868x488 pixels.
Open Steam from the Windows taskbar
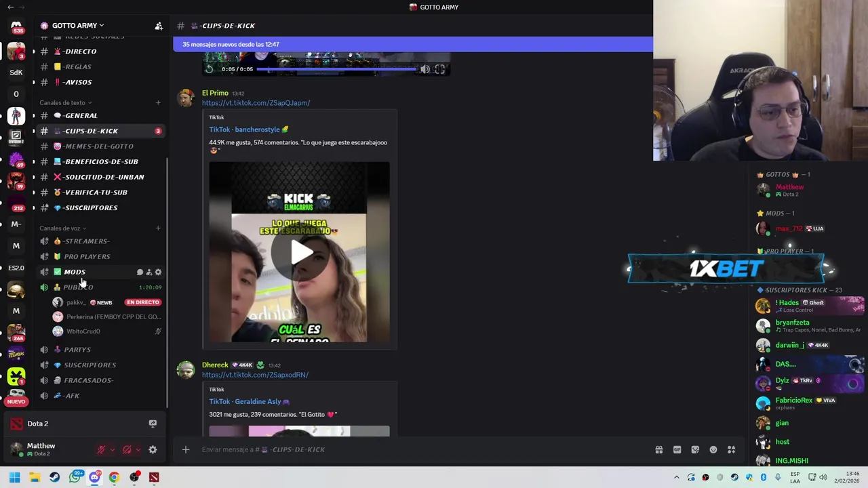click(x=54, y=477)
